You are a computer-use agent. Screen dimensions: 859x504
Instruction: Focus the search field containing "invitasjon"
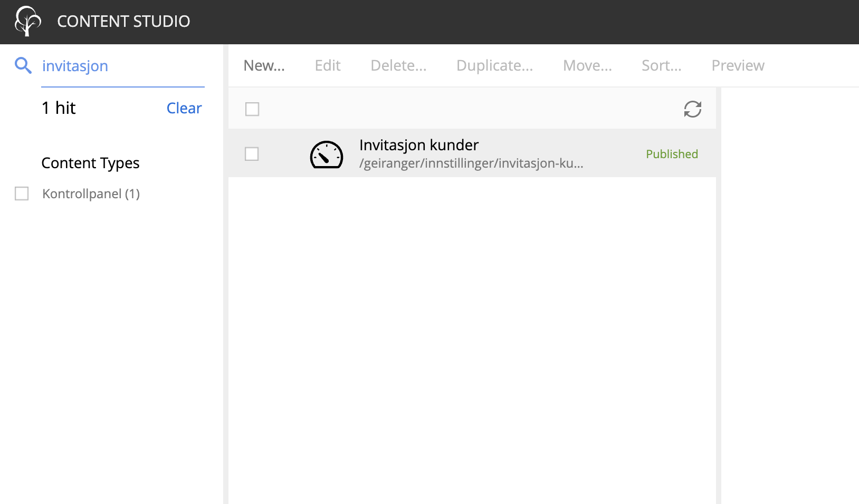[122, 66]
